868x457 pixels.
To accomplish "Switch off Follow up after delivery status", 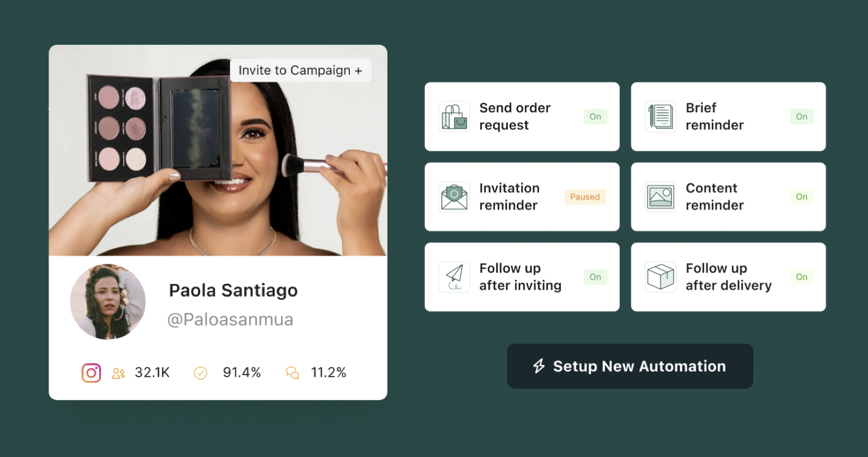I will 802,277.
